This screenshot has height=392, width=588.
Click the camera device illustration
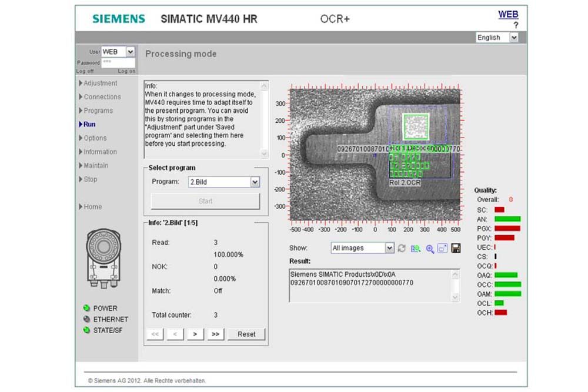coord(103,258)
